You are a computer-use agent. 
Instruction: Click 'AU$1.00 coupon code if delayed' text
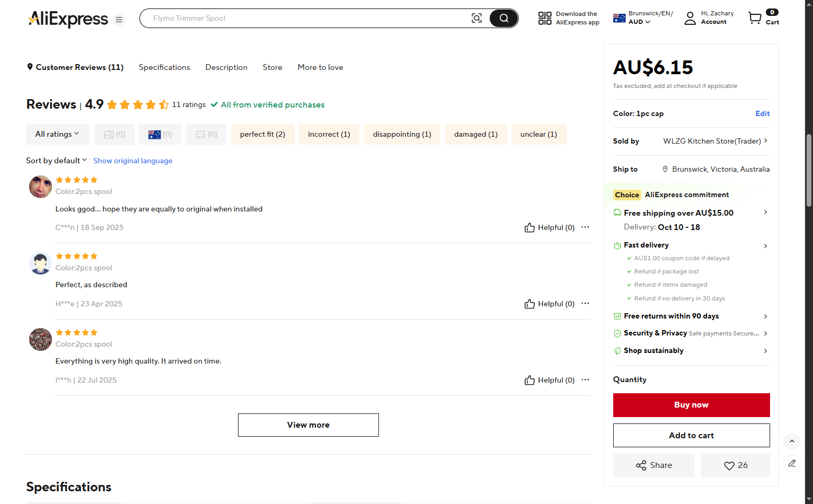[x=682, y=258]
